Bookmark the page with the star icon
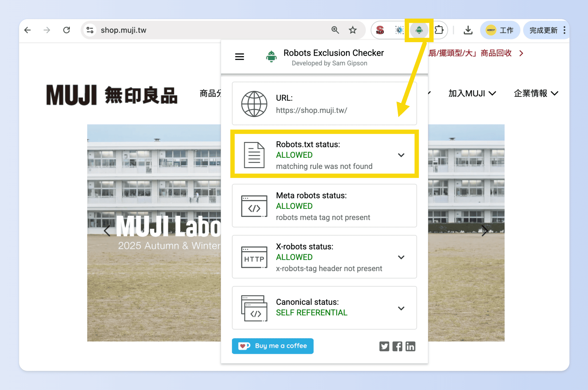The height and width of the screenshot is (390, 588). (353, 30)
